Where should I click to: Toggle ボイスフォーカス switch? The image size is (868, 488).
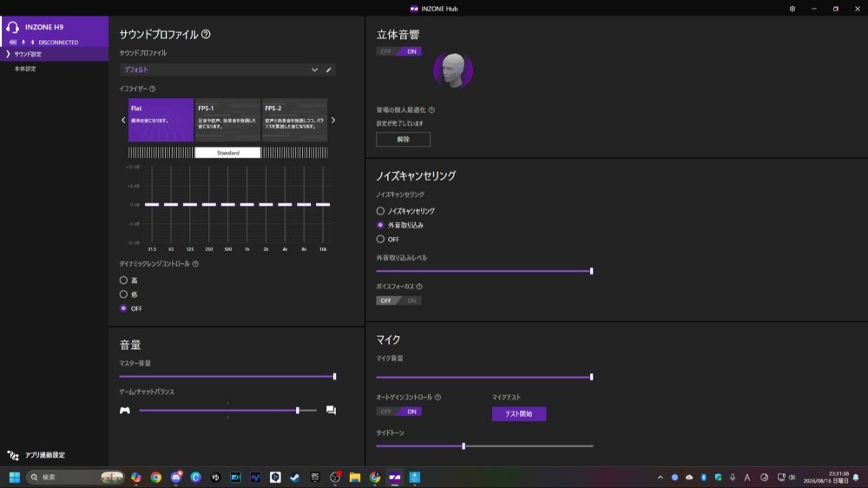pos(398,300)
